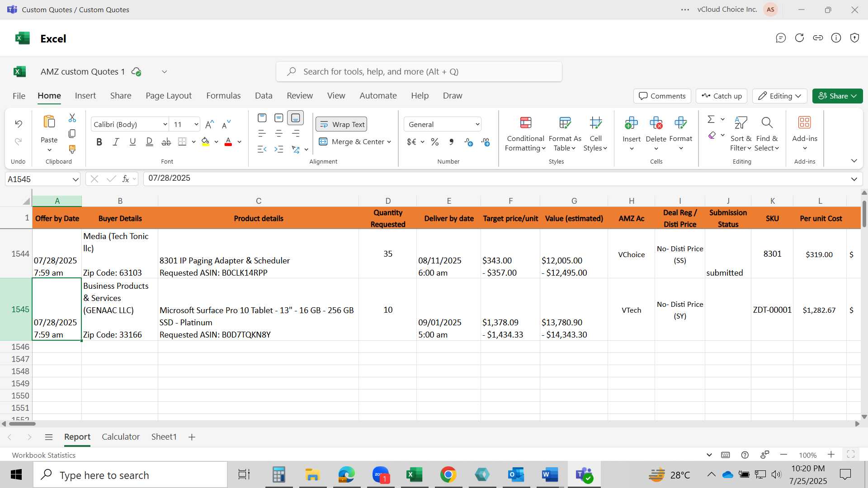The image size is (868, 488).
Task: Click the zoom in plus control
Action: (x=831, y=455)
